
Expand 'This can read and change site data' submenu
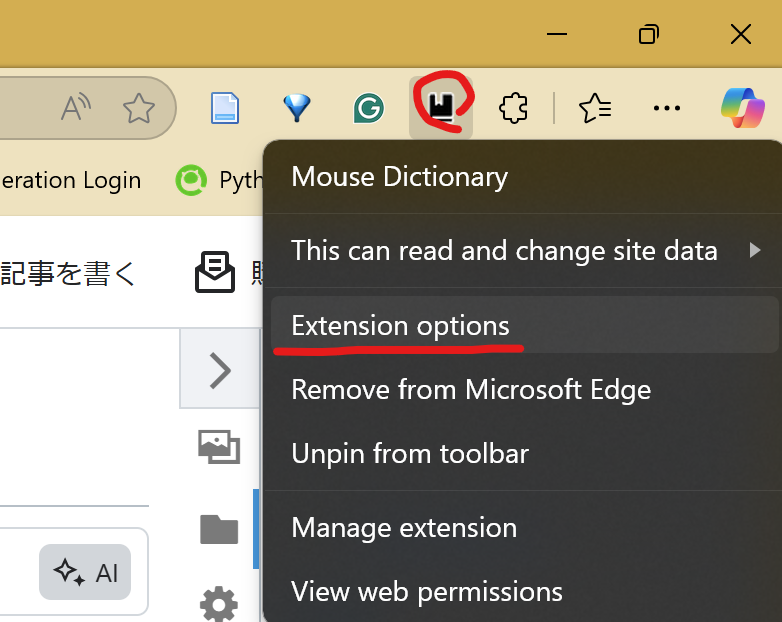[x=525, y=250]
